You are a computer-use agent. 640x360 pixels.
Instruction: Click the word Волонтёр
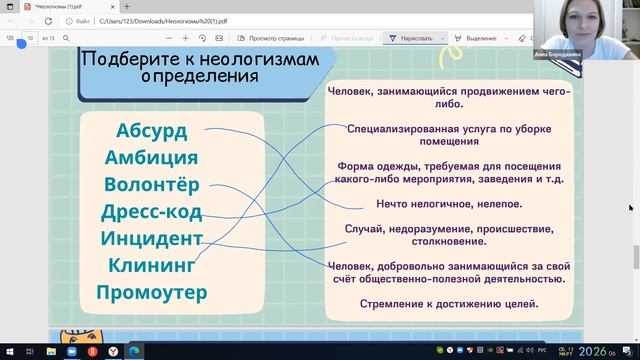151,184
